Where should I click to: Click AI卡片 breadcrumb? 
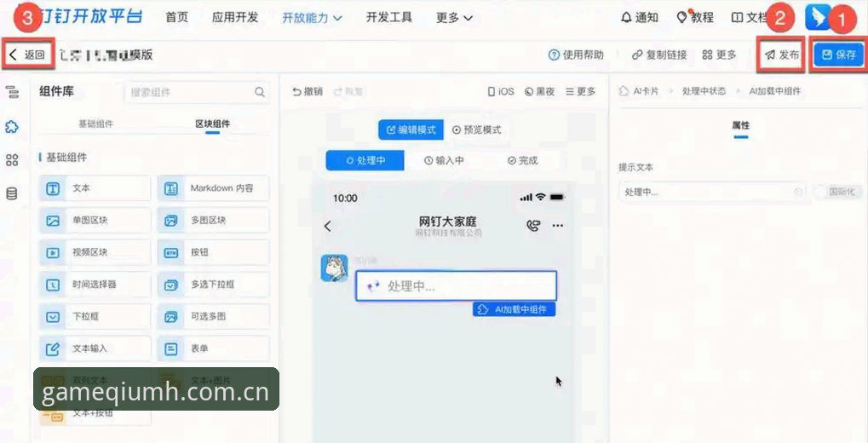pos(640,91)
